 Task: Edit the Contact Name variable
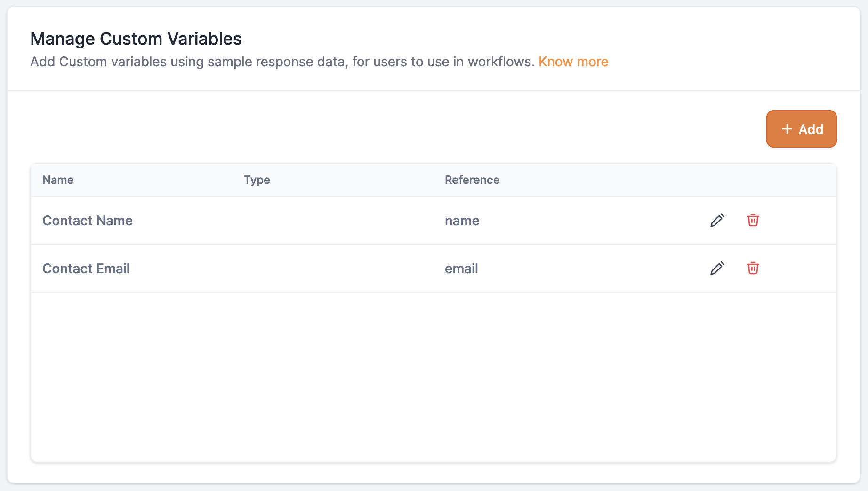717,220
